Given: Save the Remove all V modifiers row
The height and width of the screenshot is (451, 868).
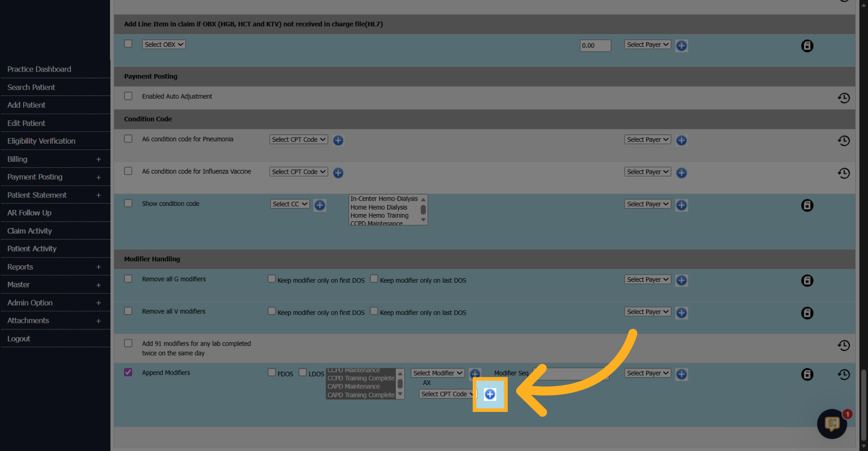Looking at the screenshot, I should tap(807, 313).
